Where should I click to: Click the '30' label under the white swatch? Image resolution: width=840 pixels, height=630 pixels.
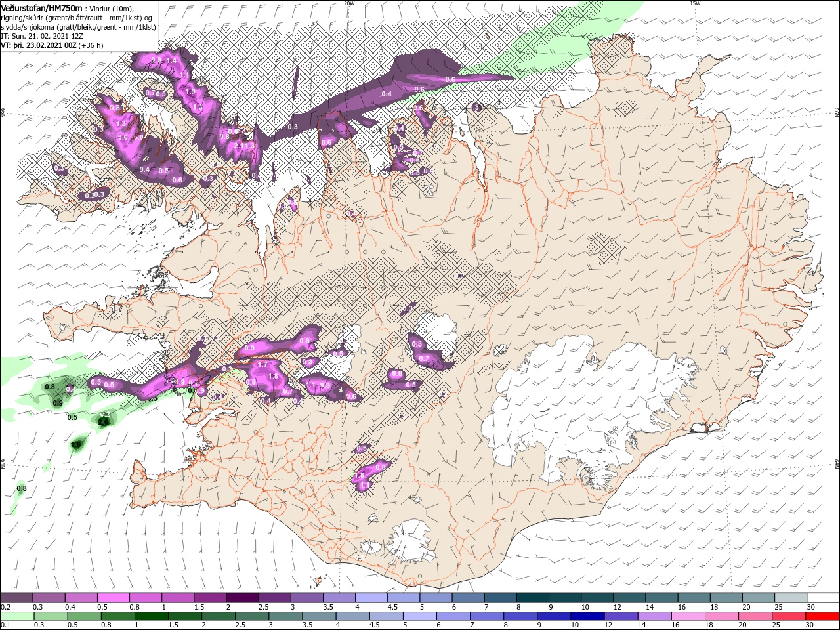coord(810,607)
